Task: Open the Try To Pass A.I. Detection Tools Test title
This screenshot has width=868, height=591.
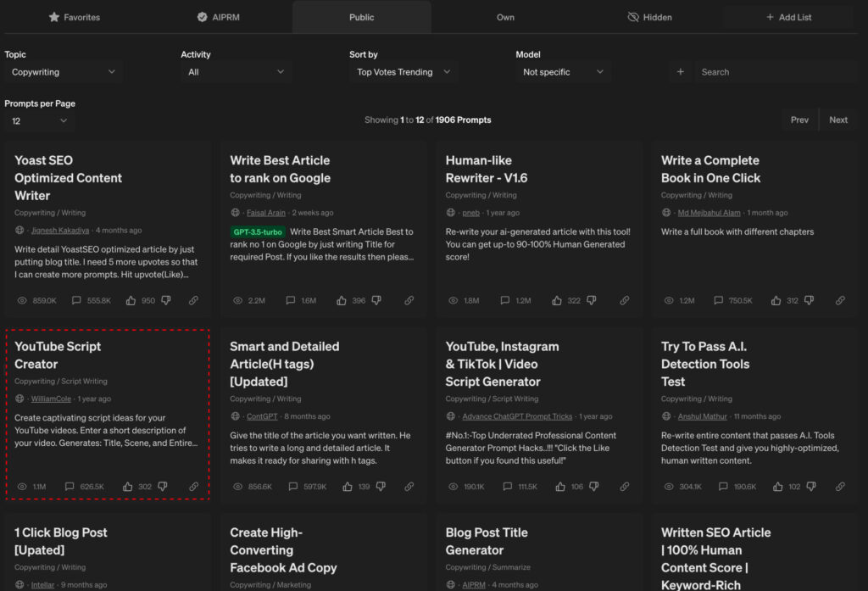Action: pyautogui.click(x=704, y=364)
